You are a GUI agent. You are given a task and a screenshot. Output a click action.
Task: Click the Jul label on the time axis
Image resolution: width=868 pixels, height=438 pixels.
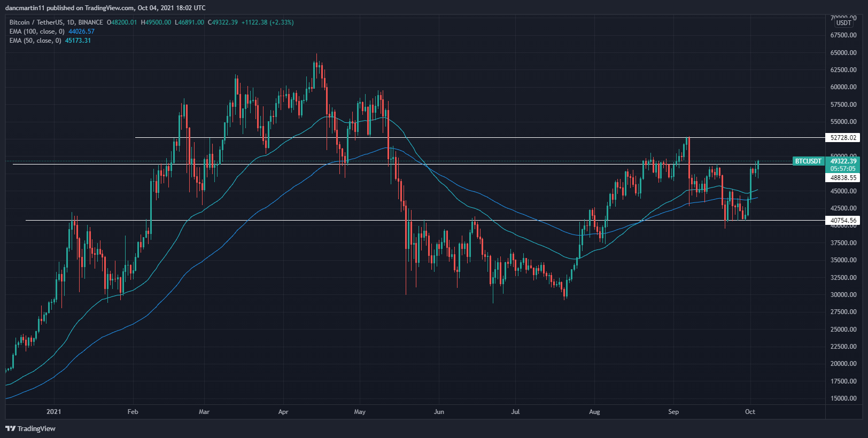click(515, 412)
